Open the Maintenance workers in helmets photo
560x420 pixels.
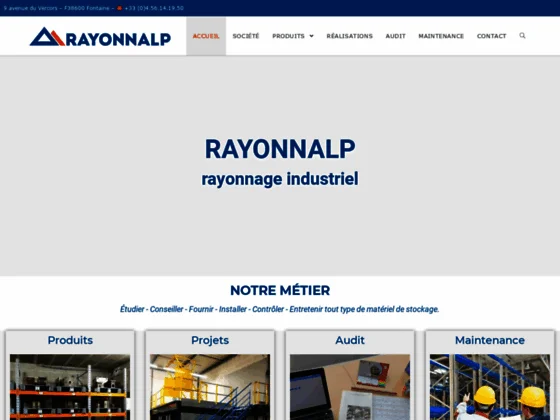point(490,387)
